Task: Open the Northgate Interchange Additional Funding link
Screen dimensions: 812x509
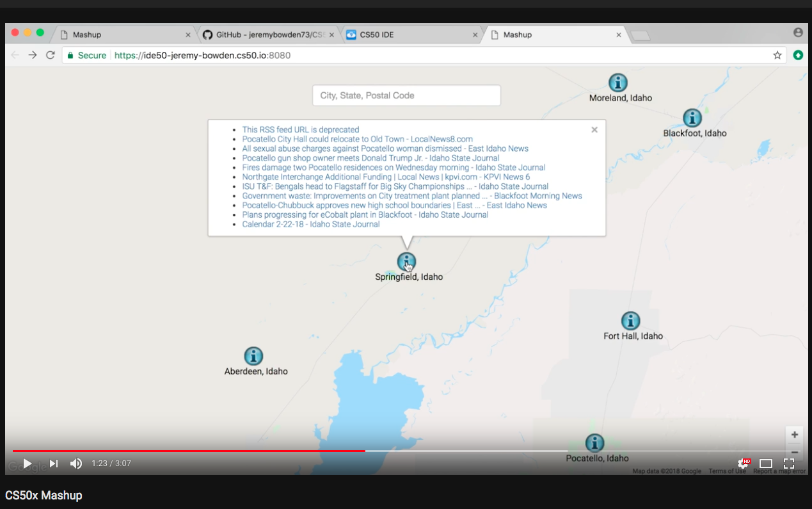Action: 386,177
